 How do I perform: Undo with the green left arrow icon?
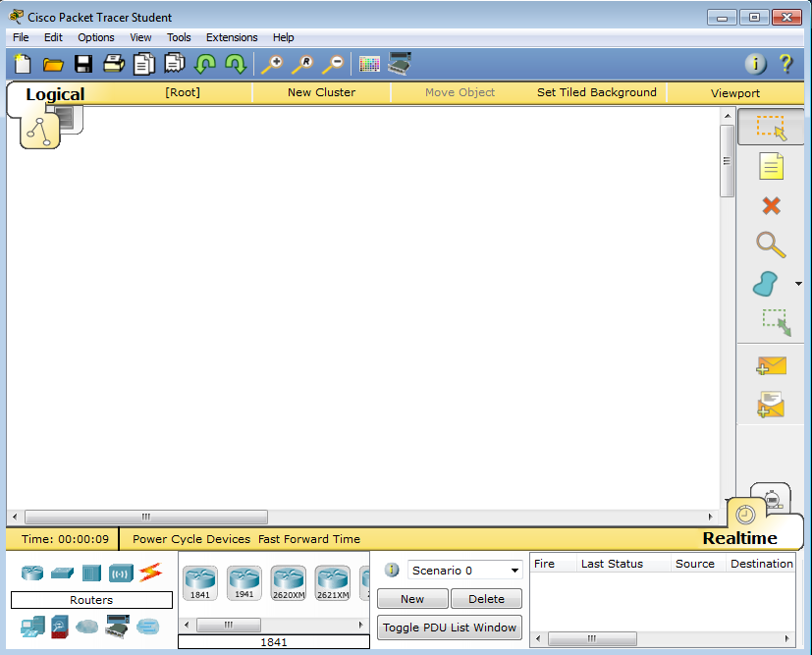click(205, 64)
